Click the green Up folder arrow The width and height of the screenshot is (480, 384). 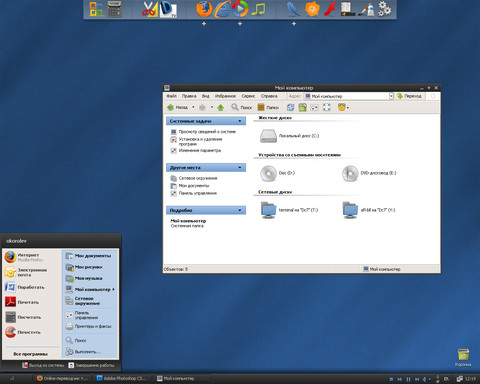(220, 107)
